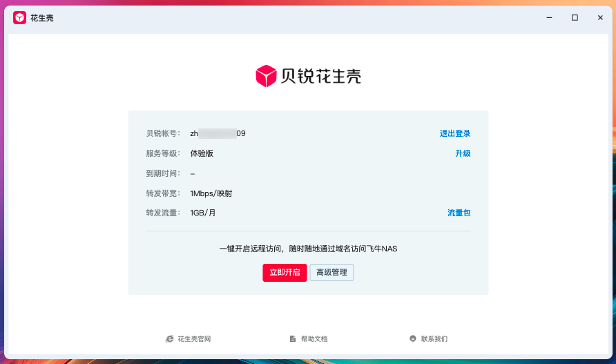Maximize the 花生壳 window
The height and width of the screenshot is (364, 616).
(x=575, y=18)
